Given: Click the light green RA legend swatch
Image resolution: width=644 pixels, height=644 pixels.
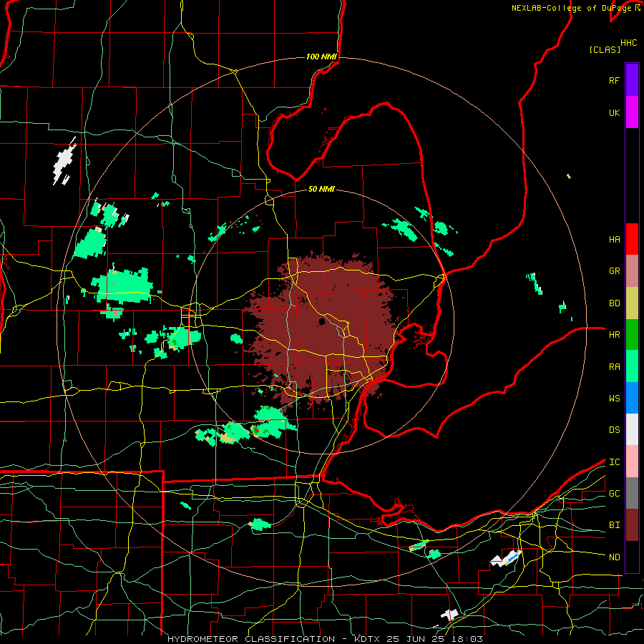Looking at the screenshot, I should tap(632, 366).
